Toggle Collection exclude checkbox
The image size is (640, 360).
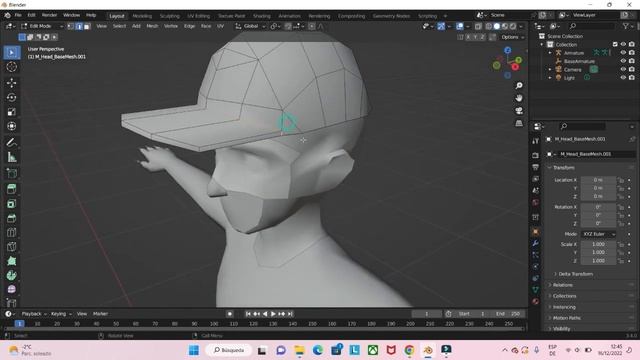615,44
